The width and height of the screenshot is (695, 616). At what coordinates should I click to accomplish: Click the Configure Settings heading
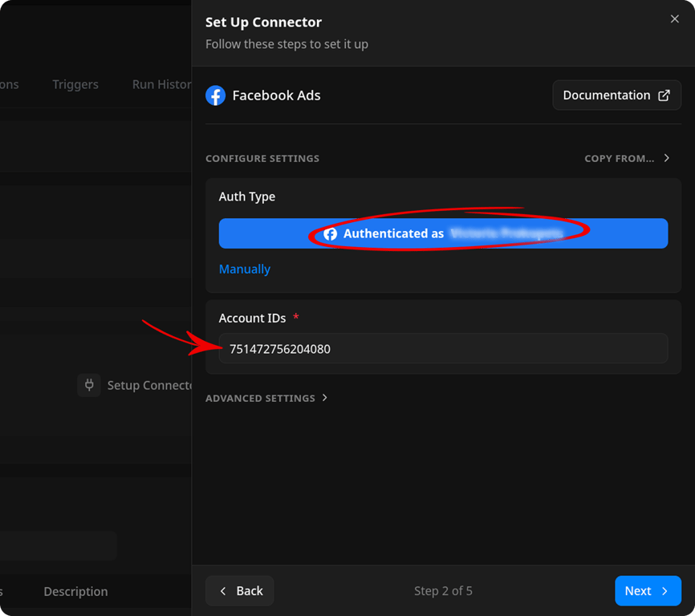tap(262, 159)
